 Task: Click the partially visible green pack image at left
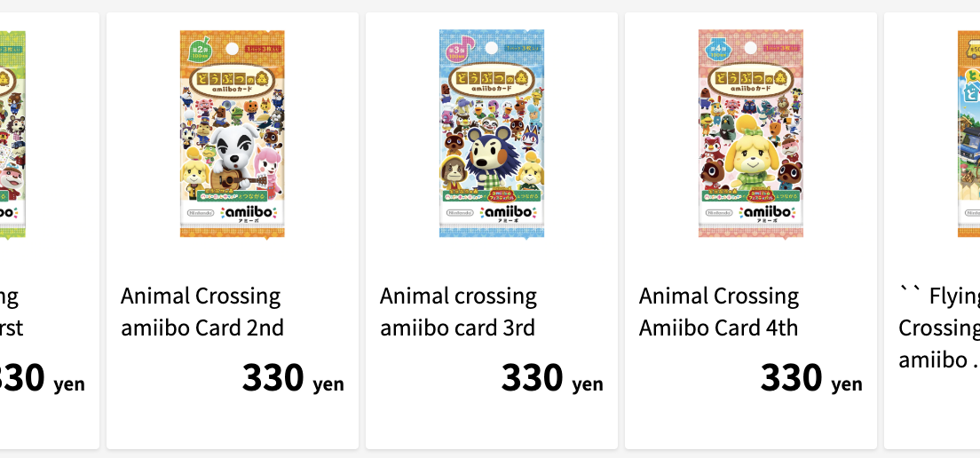[x=12, y=133]
